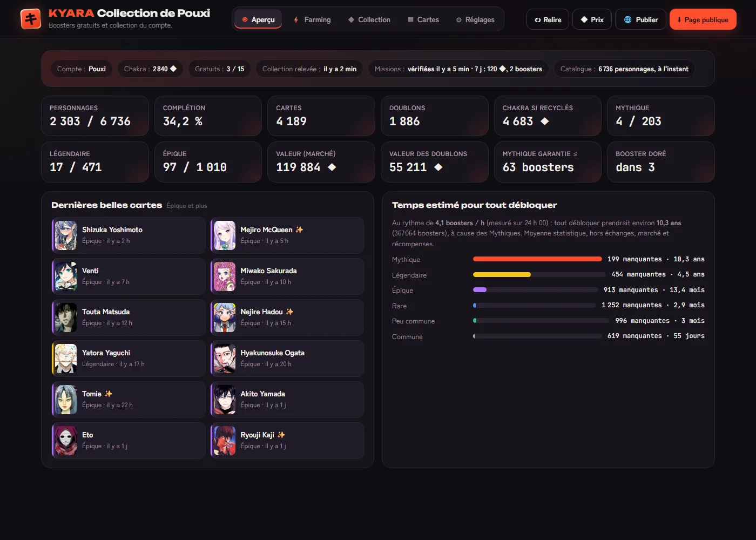Viewport: 756px width, 540px height.
Task: Click the Légendaire yellow progress bar
Action: click(502, 274)
